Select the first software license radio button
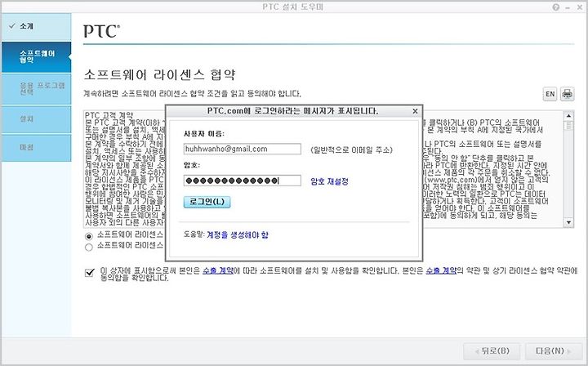The image size is (588, 366). 89,236
